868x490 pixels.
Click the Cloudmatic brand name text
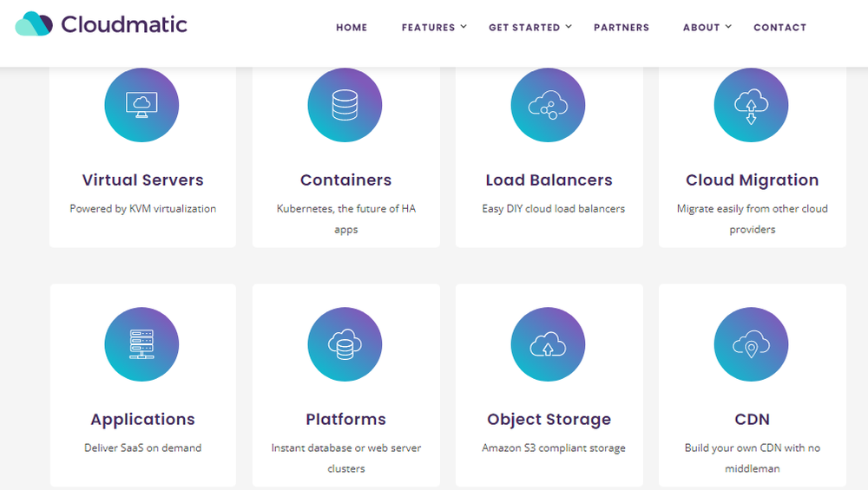pyautogui.click(x=124, y=24)
